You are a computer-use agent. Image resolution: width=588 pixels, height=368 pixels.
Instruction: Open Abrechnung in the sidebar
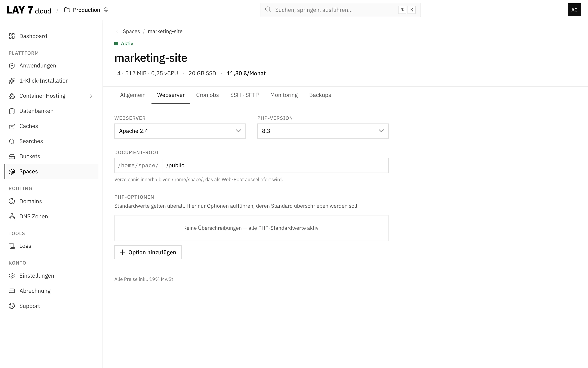(x=51, y=291)
